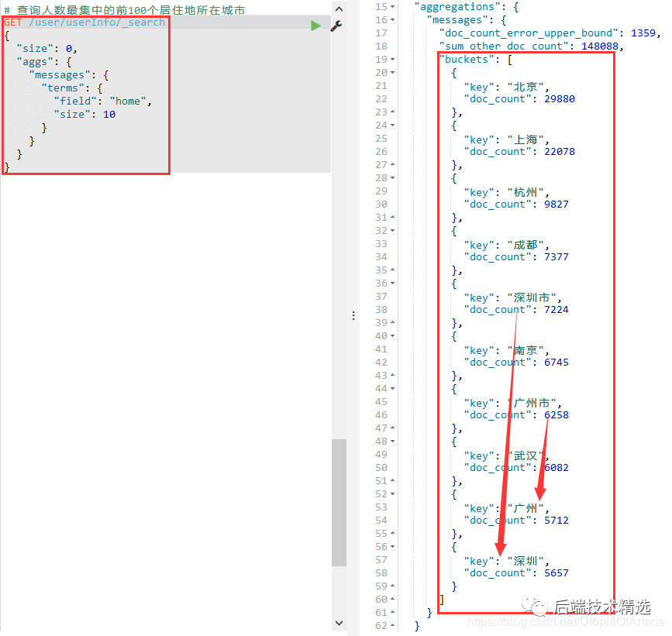Click the doc_count value 5712

[x=557, y=521]
